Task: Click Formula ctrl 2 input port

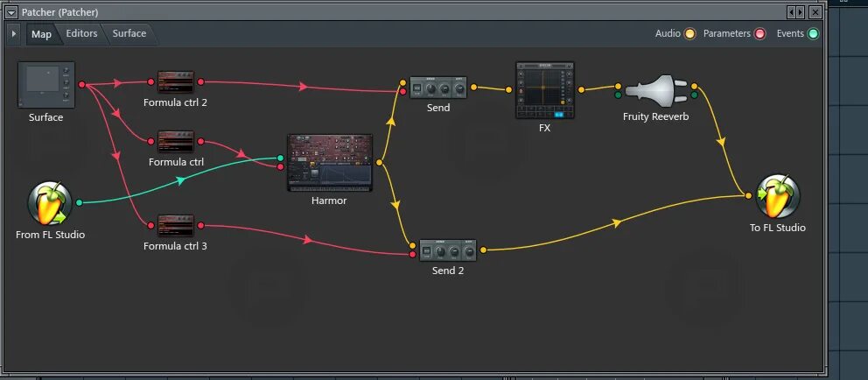Action: 150,82
